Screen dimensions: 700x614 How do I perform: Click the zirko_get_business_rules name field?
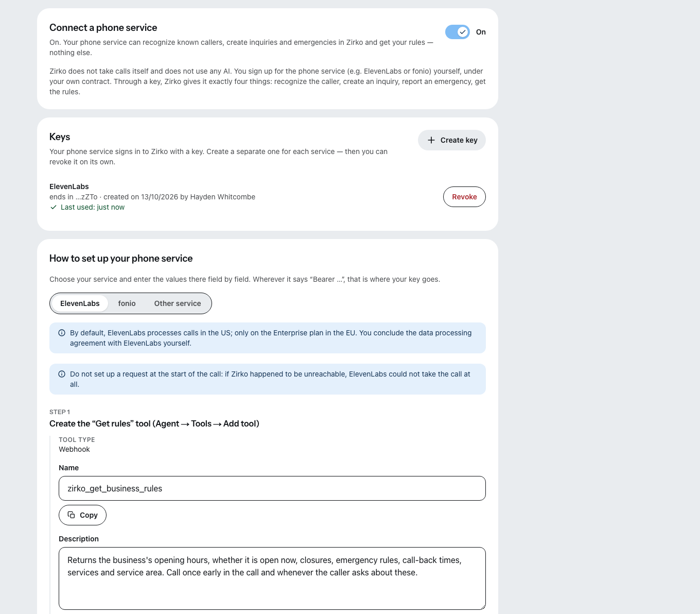272,488
